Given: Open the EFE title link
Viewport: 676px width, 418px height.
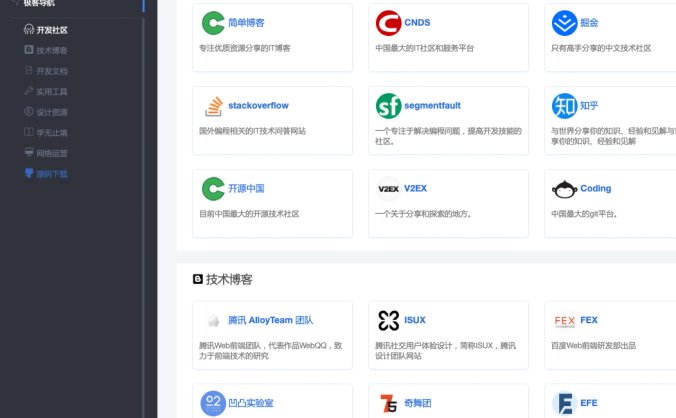Looking at the screenshot, I should (589, 403).
